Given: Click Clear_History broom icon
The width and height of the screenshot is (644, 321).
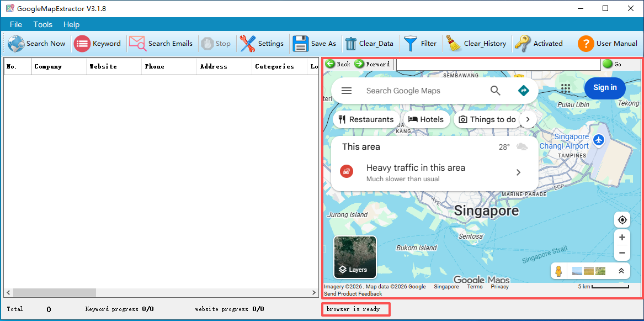Looking at the screenshot, I should (x=454, y=44).
